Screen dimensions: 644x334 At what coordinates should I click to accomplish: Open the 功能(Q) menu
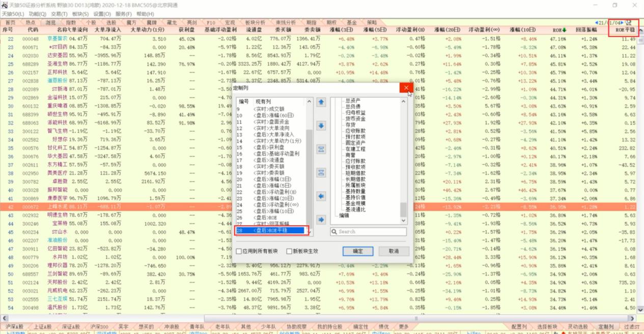pyautogui.click(x=37, y=14)
